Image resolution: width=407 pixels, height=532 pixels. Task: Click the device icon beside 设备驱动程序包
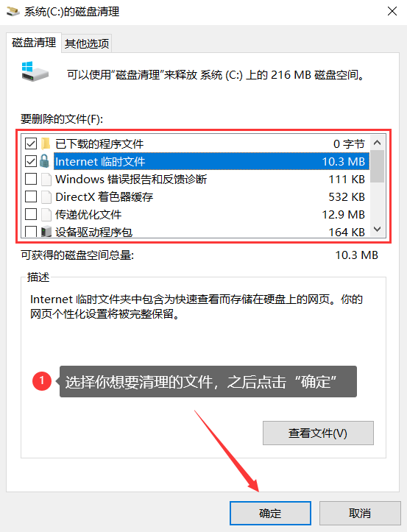pyautogui.click(x=46, y=232)
